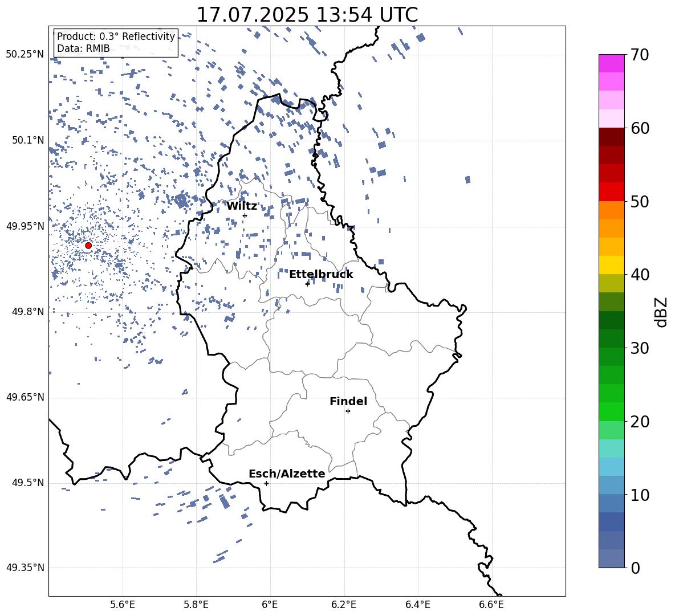Screen dimensions: 675x616
Task: Select the Ettelbruck city label
Action: click(x=321, y=274)
